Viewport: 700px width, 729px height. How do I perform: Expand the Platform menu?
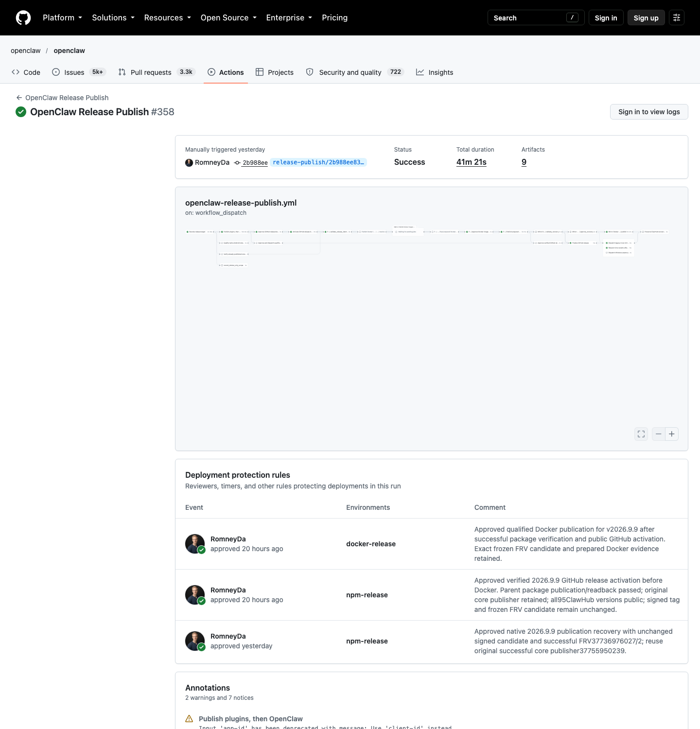[x=62, y=17]
